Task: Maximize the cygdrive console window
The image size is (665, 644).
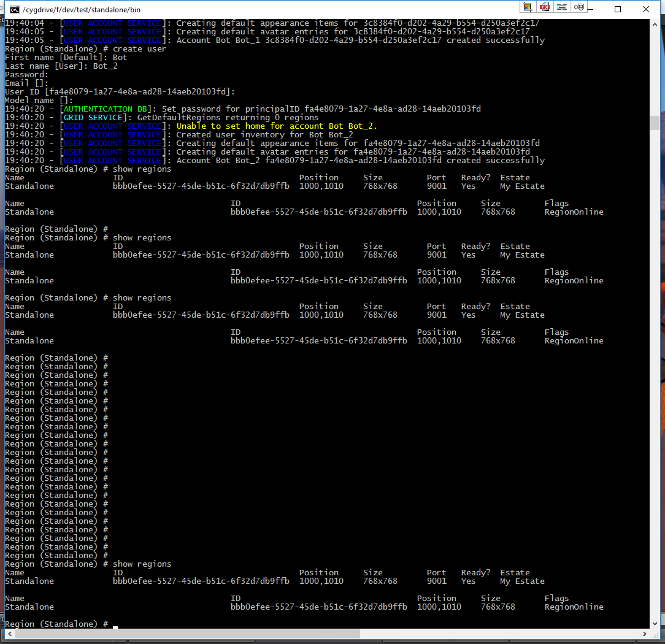Action: pos(618,9)
